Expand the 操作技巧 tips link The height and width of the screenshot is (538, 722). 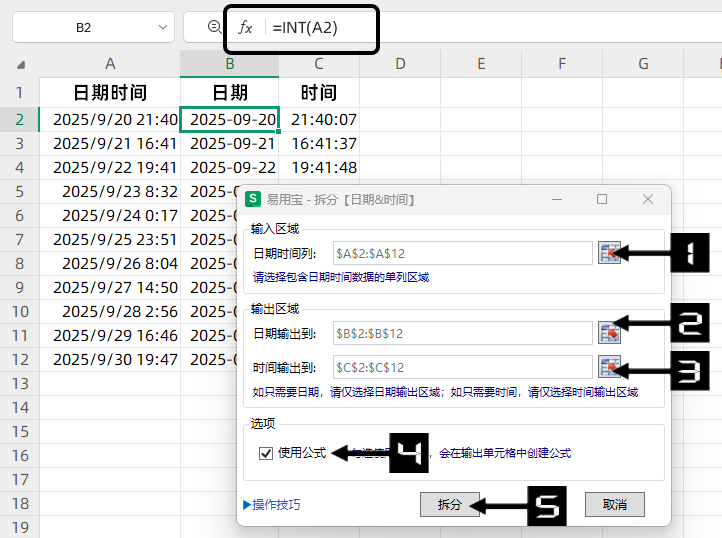[271, 504]
